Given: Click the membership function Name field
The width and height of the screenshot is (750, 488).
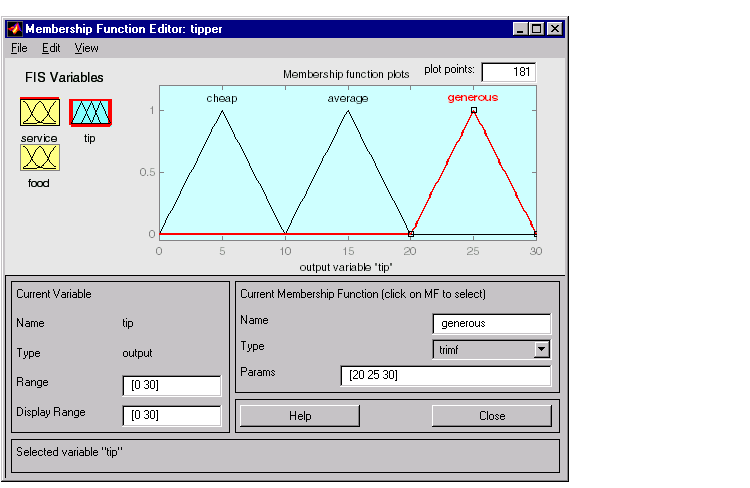Looking at the screenshot, I should click(491, 323).
